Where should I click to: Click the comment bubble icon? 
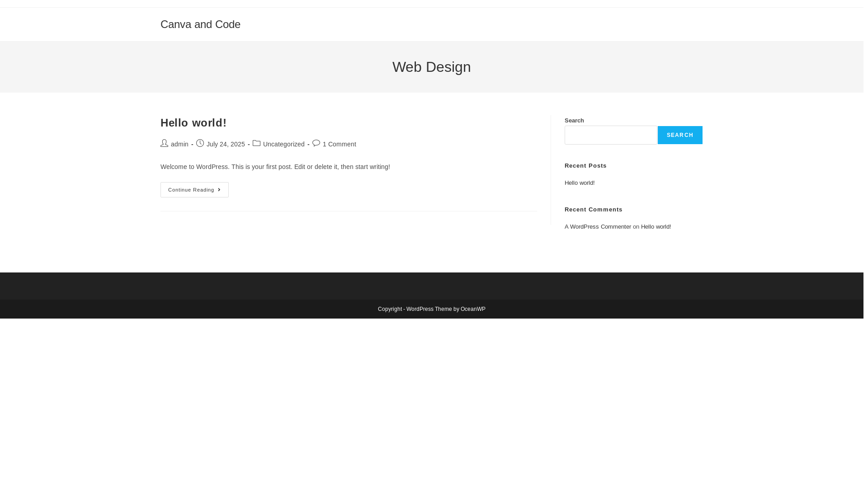[x=316, y=144]
